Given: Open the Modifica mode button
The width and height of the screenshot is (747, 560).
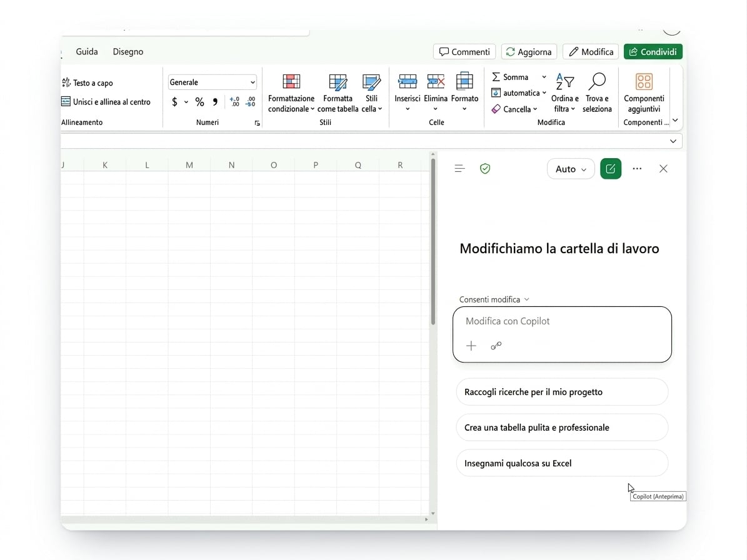Looking at the screenshot, I should point(591,51).
